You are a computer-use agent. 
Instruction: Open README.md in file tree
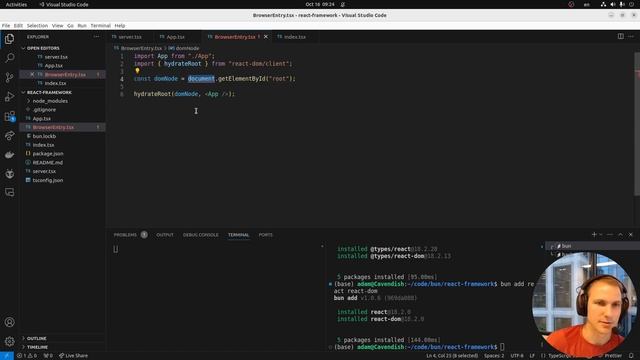47,162
